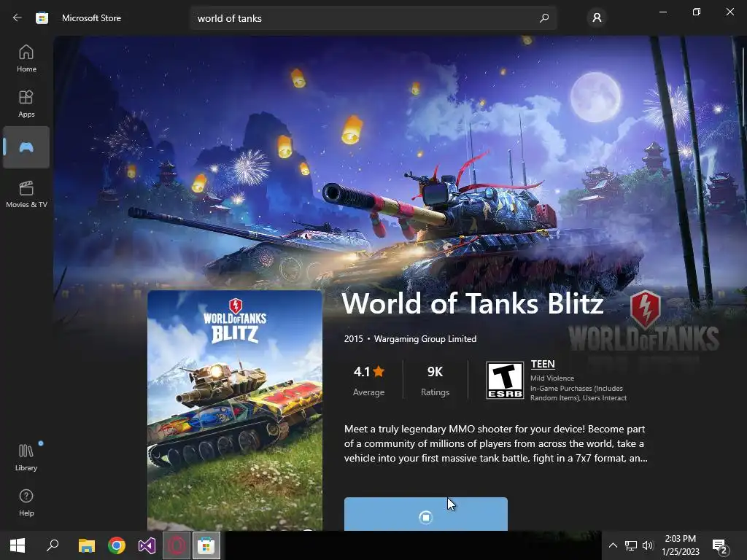This screenshot has width=747, height=560.
Task: Open Windows taskbar search
Action: pos(53,545)
